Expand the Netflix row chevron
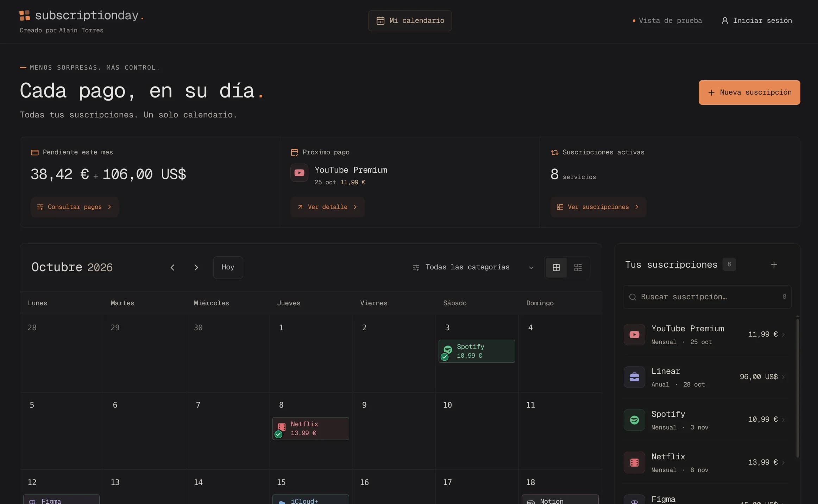The height and width of the screenshot is (504, 818). (x=783, y=462)
